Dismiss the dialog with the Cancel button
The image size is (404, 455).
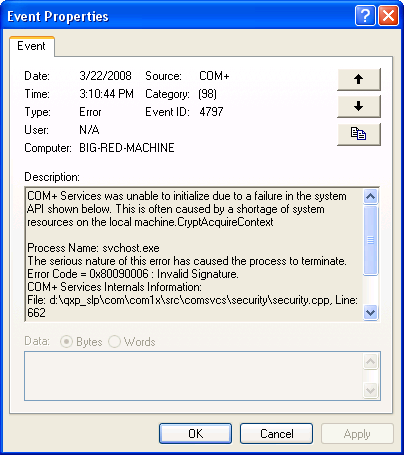276,434
